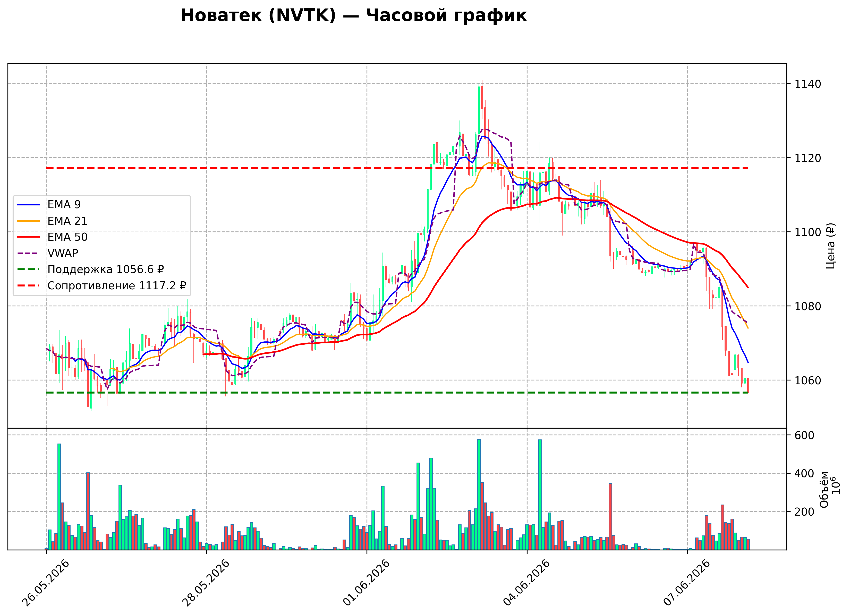
Task: Click the tall green volume bar after 26.05.2026
Action: click(x=59, y=497)
